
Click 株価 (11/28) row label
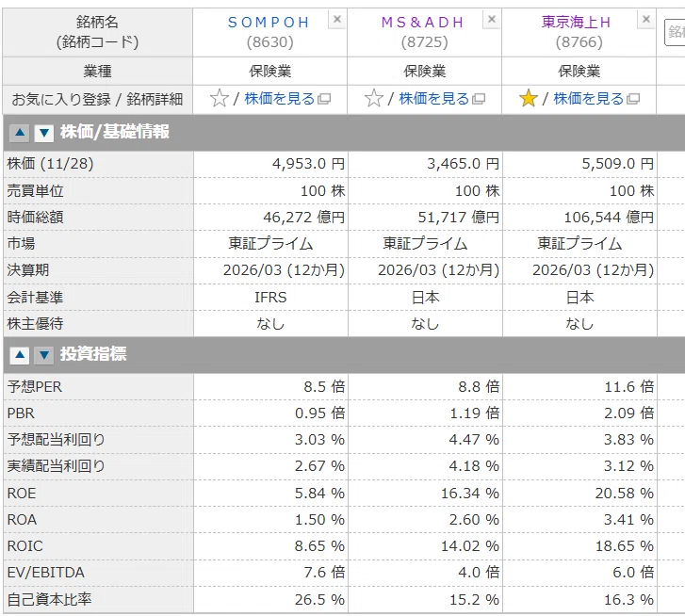[50, 164]
